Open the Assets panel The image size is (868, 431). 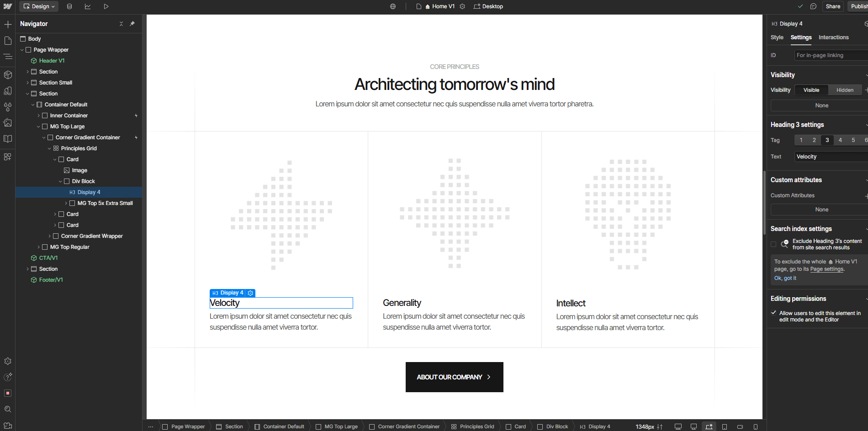click(x=7, y=123)
